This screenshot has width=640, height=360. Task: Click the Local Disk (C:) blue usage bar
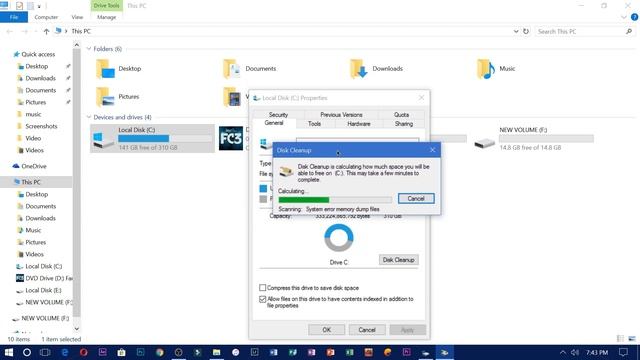pos(165,138)
